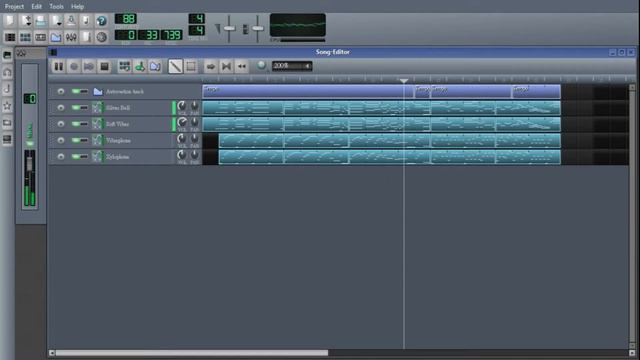Open the My Home sidebar
This screenshot has height=360, width=640.
click(7, 123)
